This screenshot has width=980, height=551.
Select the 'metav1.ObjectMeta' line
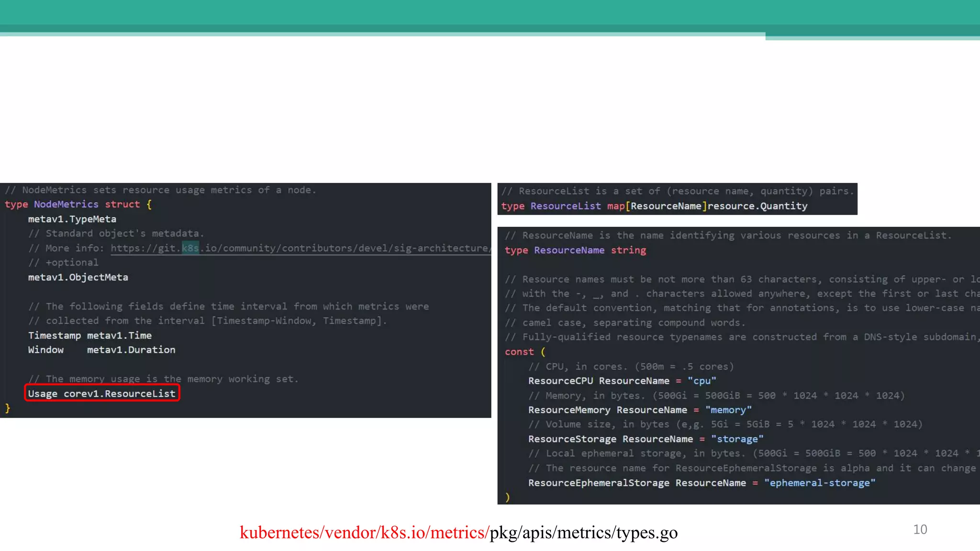pos(78,277)
